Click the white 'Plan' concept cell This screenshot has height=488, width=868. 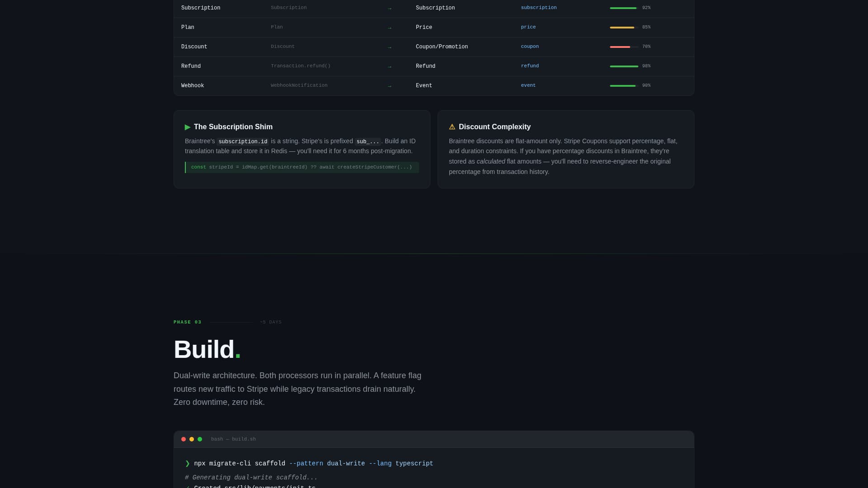pyautogui.click(x=188, y=28)
